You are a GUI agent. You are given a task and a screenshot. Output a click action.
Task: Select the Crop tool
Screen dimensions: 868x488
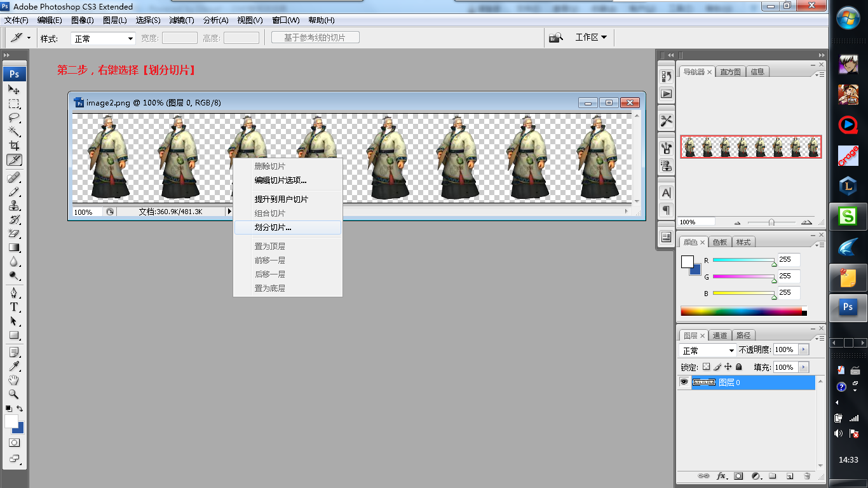coord(14,146)
